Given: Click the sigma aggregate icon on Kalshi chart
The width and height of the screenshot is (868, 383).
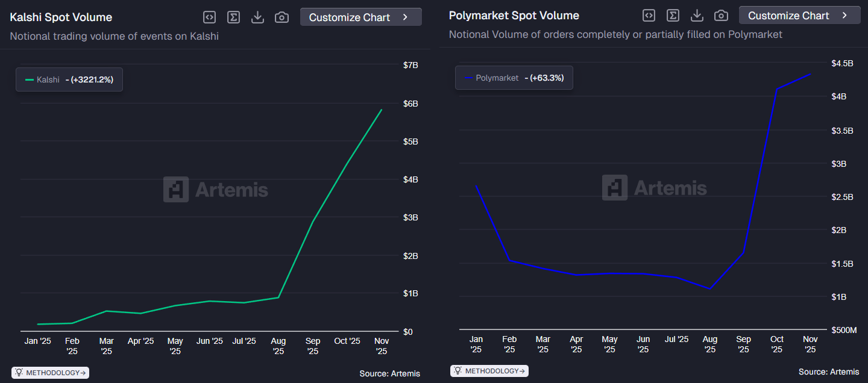Looking at the screenshot, I should click(x=233, y=17).
